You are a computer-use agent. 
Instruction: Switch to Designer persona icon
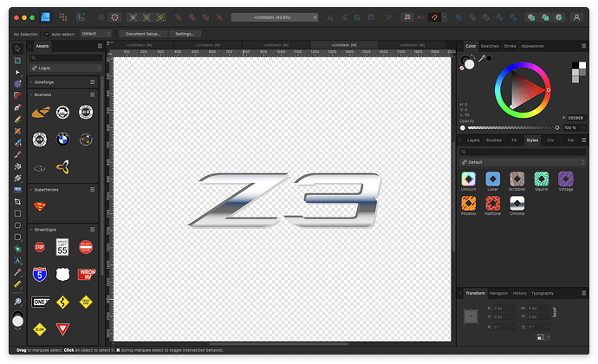point(46,17)
